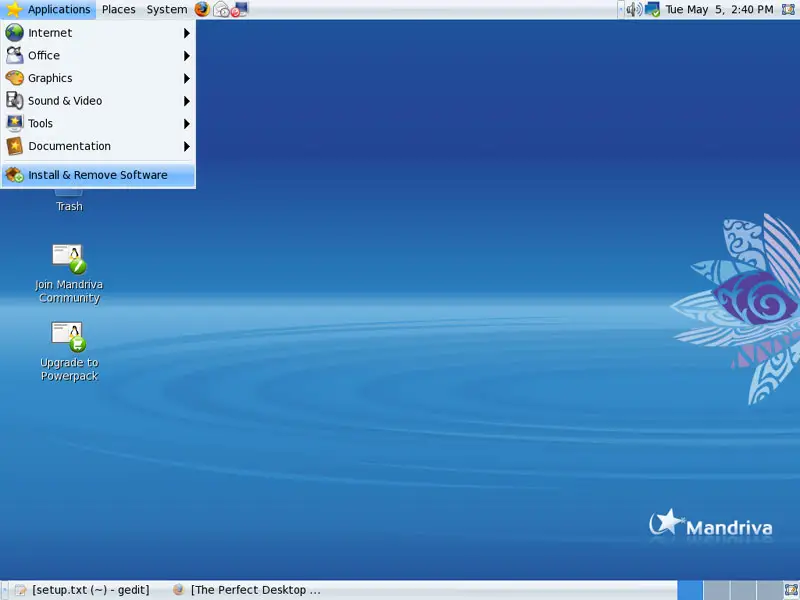Switch to the first active workspace
The width and height of the screenshot is (800, 600).
(x=690, y=590)
